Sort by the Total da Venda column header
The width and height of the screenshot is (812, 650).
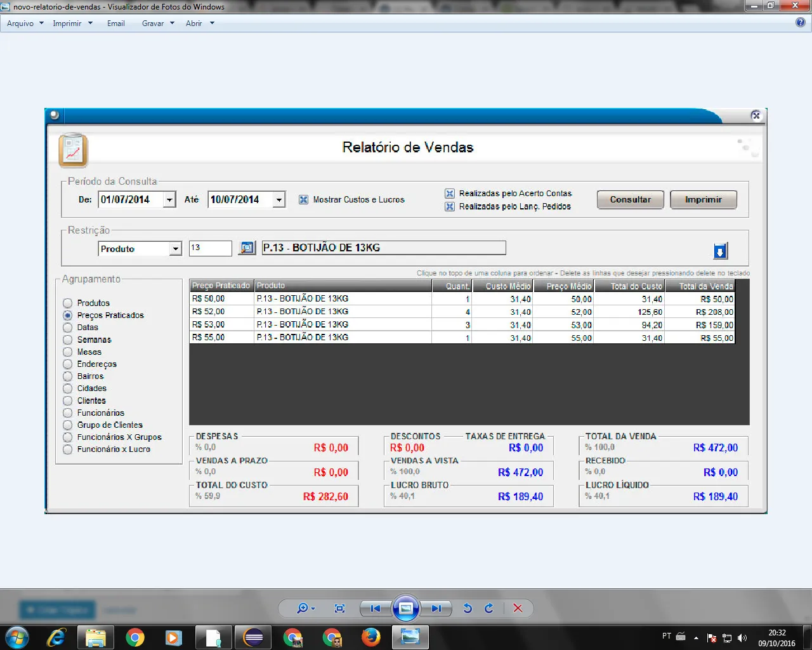click(x=700, y=286)
